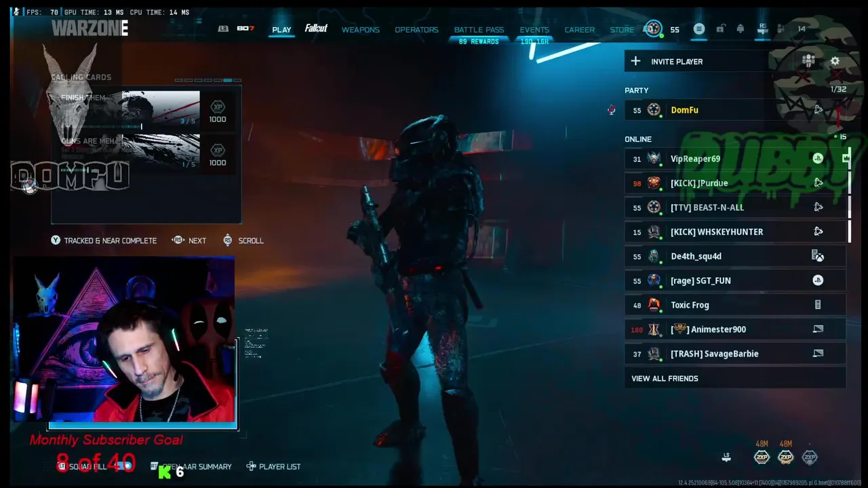Switch to the WEAPONS tab
The image size is (868, 488).
(x=360, y=30)
